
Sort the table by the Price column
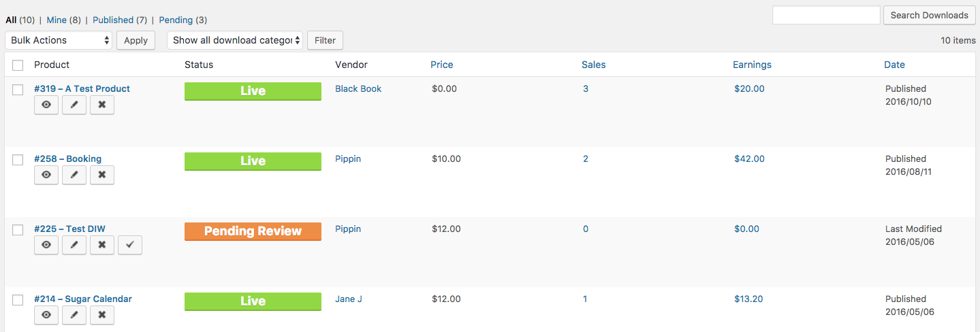click(441, 65)
